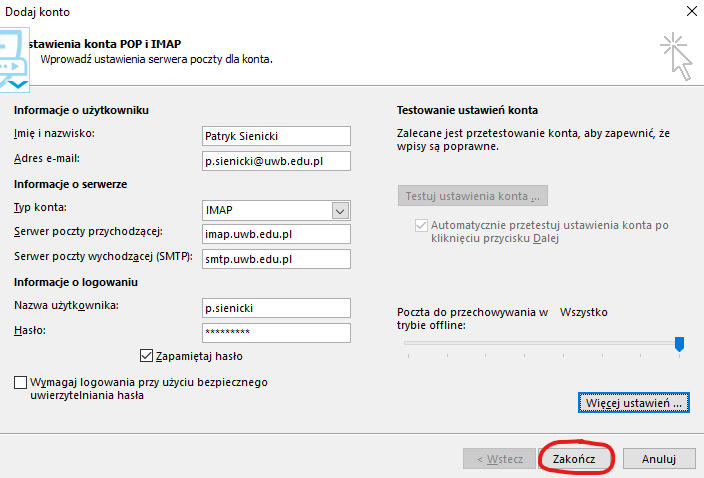704x478 pixels.
Task: Click the Wszystko offline mail value
Action: (x=584, y=312)
